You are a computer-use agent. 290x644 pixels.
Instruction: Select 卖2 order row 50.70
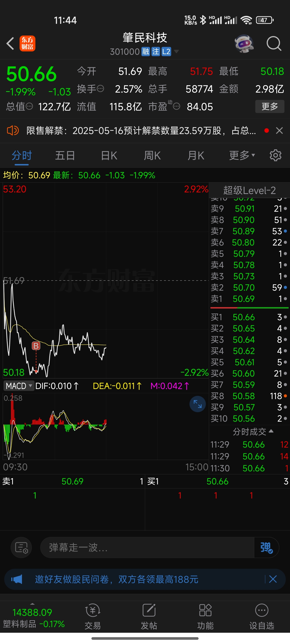pos(249,288)
